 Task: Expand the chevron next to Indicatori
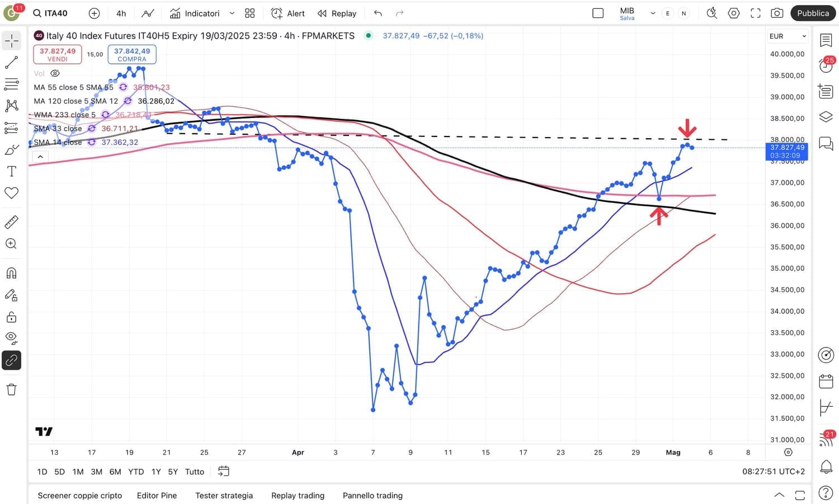232,13
